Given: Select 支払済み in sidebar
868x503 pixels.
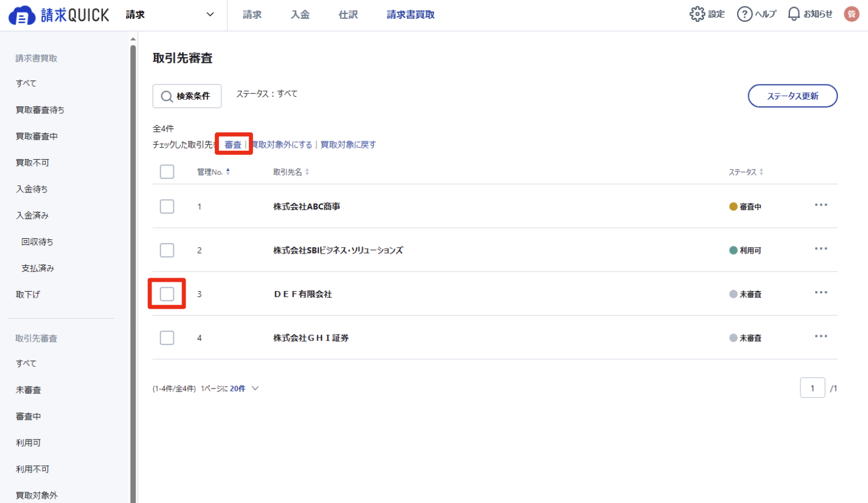Looking at the screenshot, I should tap(38, 268).
